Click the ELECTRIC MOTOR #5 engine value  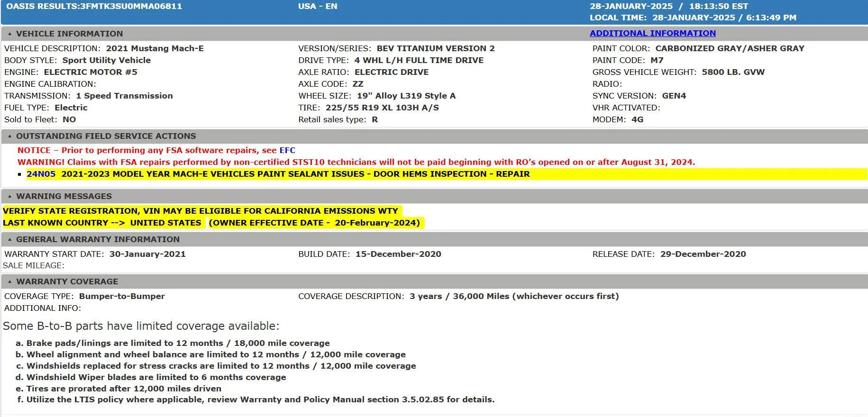coord(91,72)
